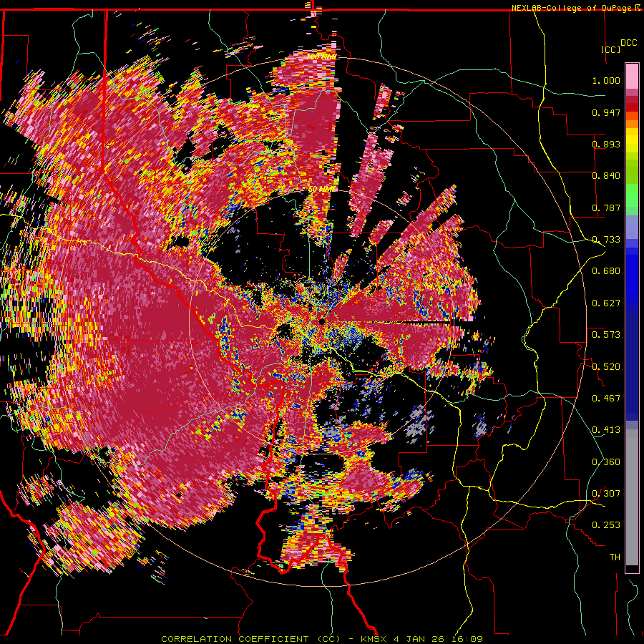The width and height of the screenshot is (644, 644).
Task: Select the 0.413 legend value
Action: 606,430
